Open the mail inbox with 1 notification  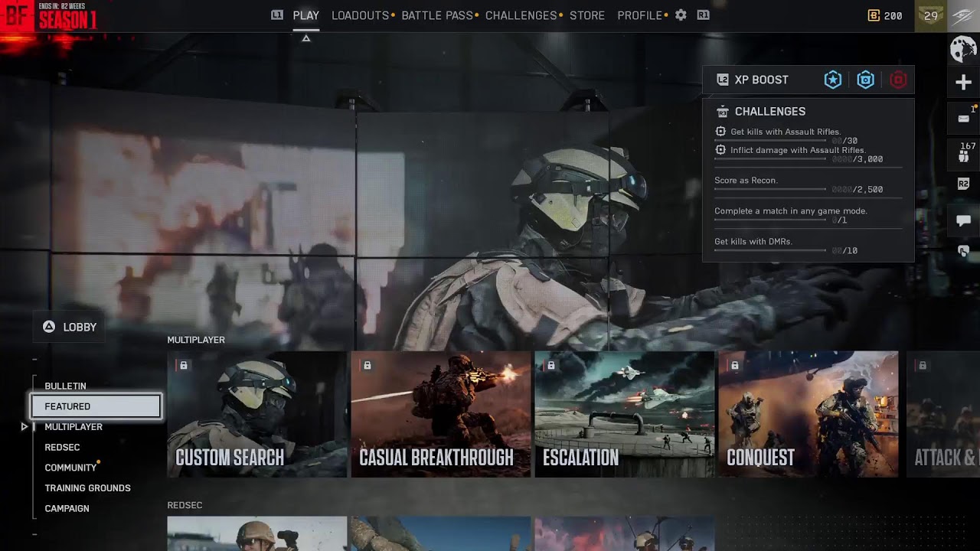pos(964,118)
